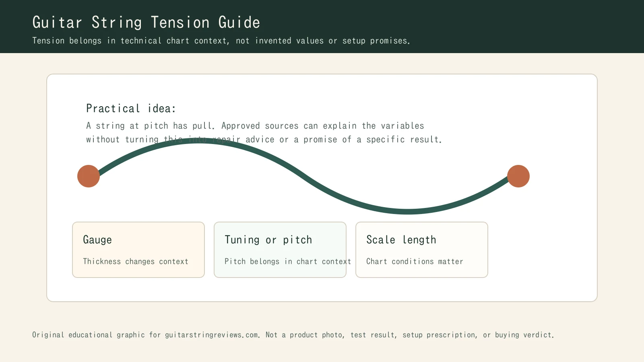Click the "Guitar String Tension Guide" title
Viewport: 644px width, 362px height.
tap(146, 23)
